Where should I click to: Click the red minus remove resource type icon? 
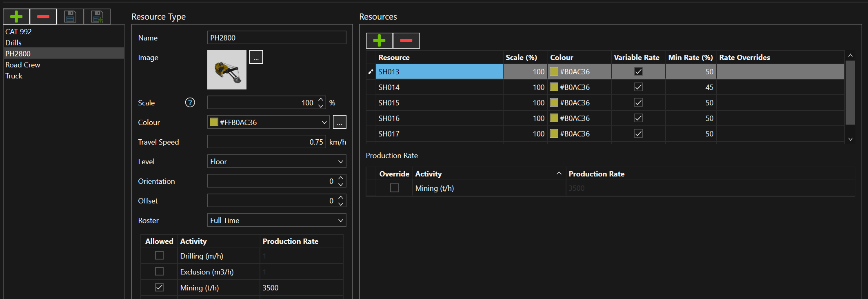43,17
